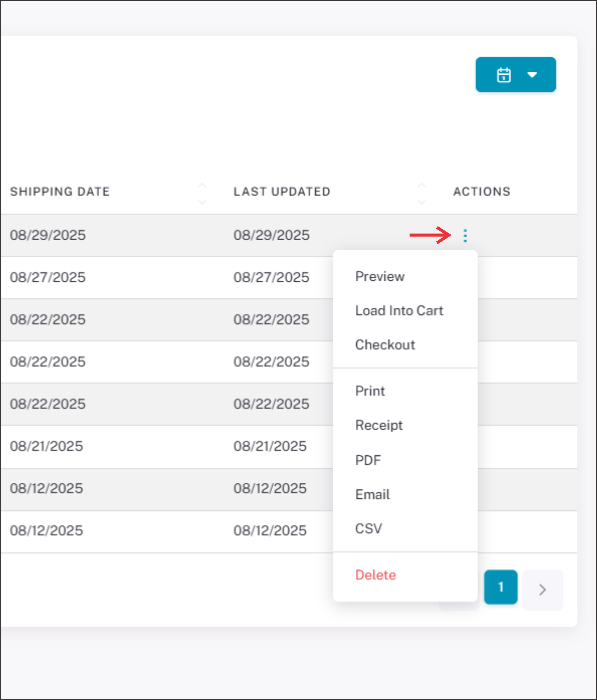Screen dimensions: 597x700
Task: Select the 08/21/2025 last updated cell
Action: (270, 446)
